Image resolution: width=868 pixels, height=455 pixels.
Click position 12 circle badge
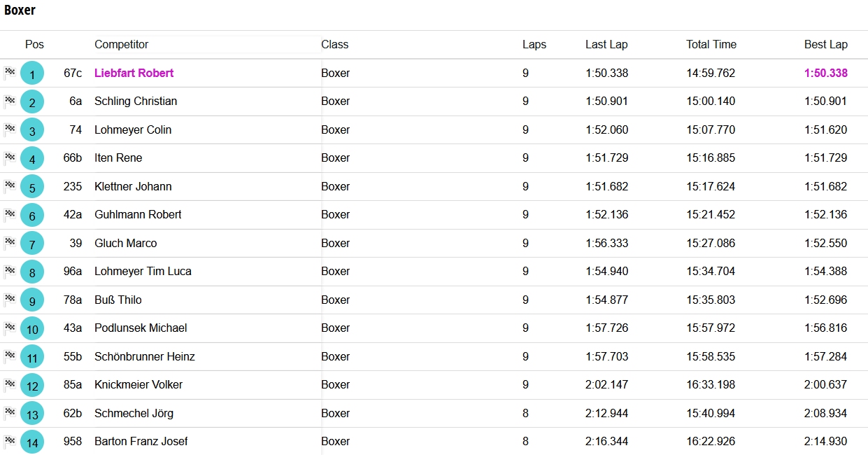[x=32, y=385]
